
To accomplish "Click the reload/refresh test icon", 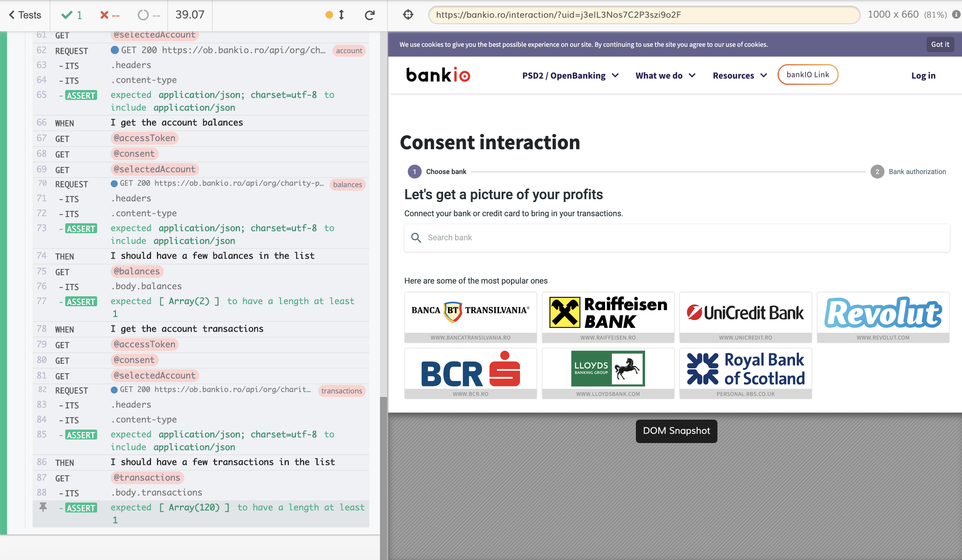I will coord(370,14).
